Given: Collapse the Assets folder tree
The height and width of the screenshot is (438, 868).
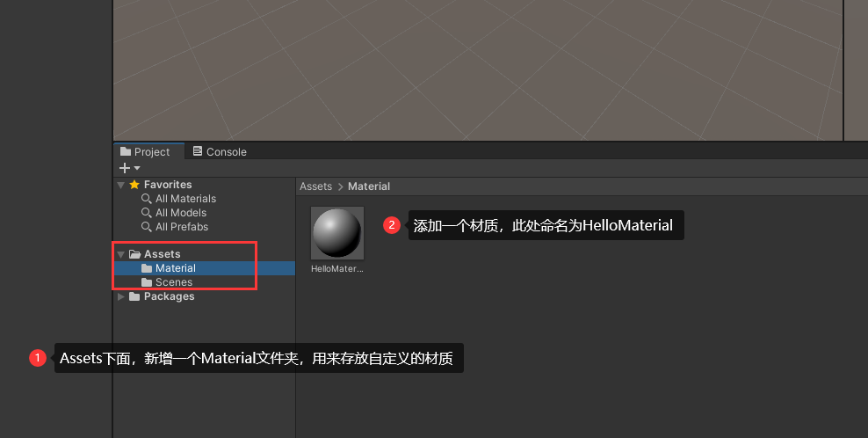Looking at the screenshot, I should pos(120,254).
